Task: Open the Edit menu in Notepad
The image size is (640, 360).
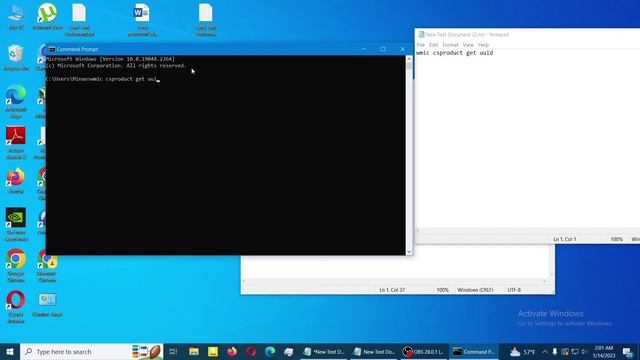Action: 433,44
